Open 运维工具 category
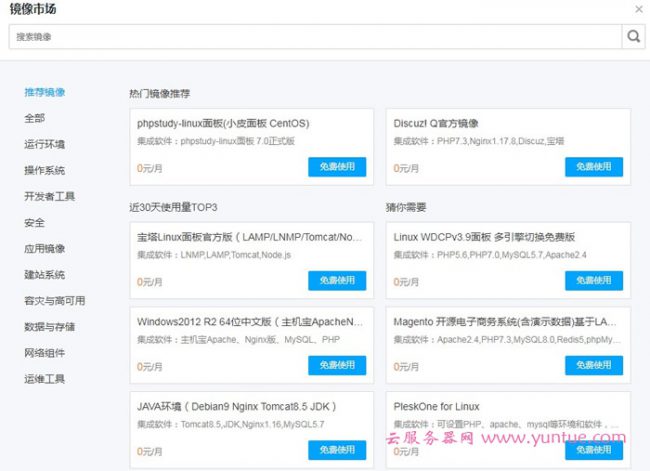 tap(44, 379)
